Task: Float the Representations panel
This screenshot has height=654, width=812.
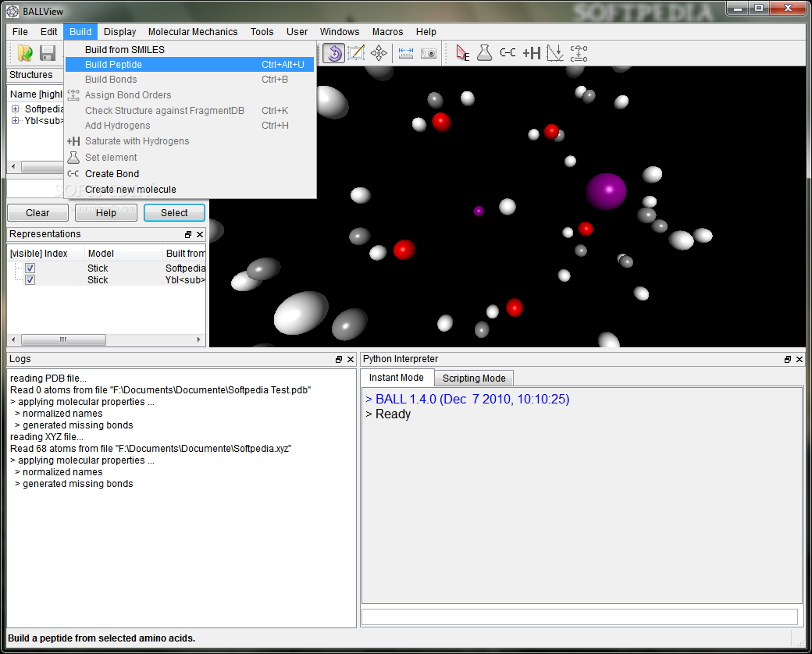Action: [x=188, y=235]
